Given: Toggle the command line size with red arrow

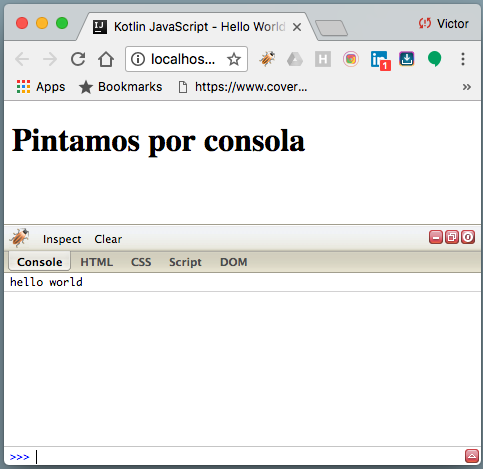Looking at the screenshot, I should coord(472,456).
